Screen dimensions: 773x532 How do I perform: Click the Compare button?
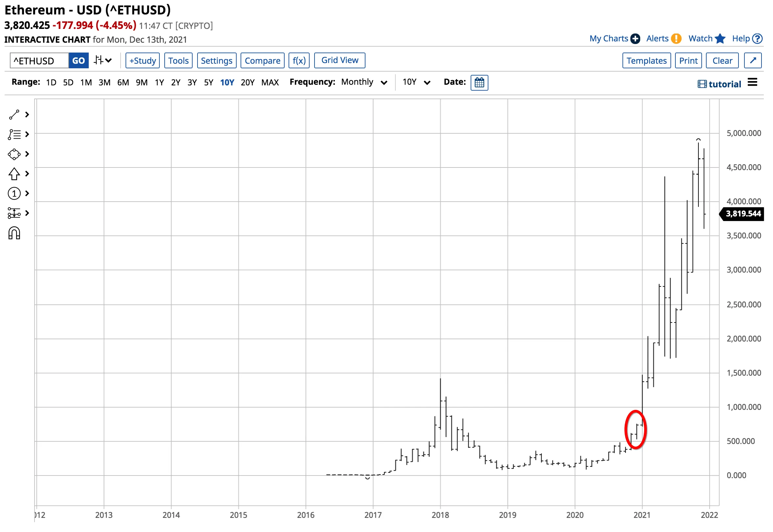[263, 61]
